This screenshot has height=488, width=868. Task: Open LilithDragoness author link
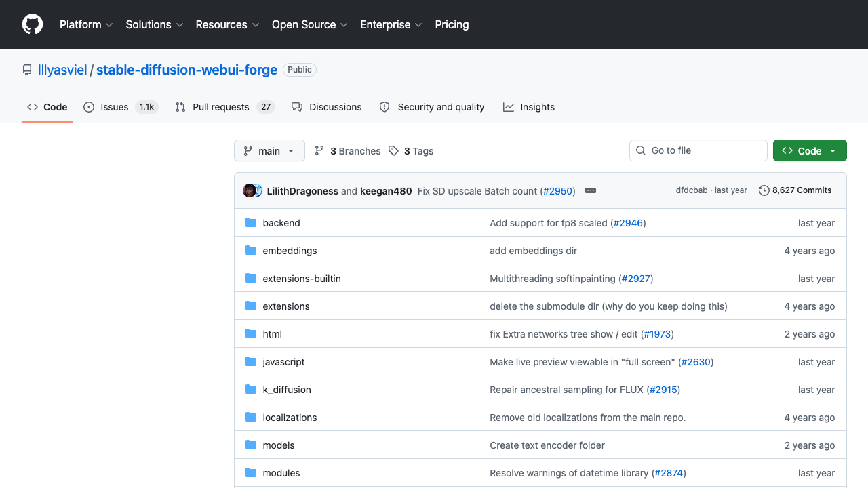pos(302,191)
